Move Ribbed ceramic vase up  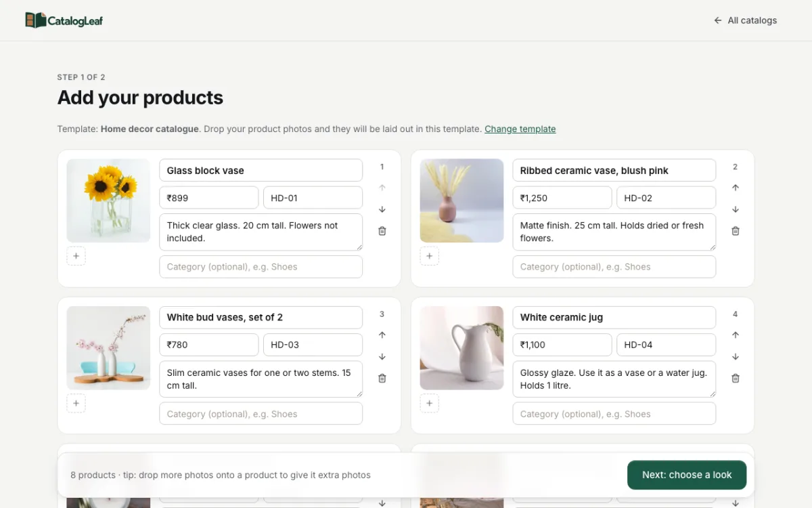(x=736, y=188)
